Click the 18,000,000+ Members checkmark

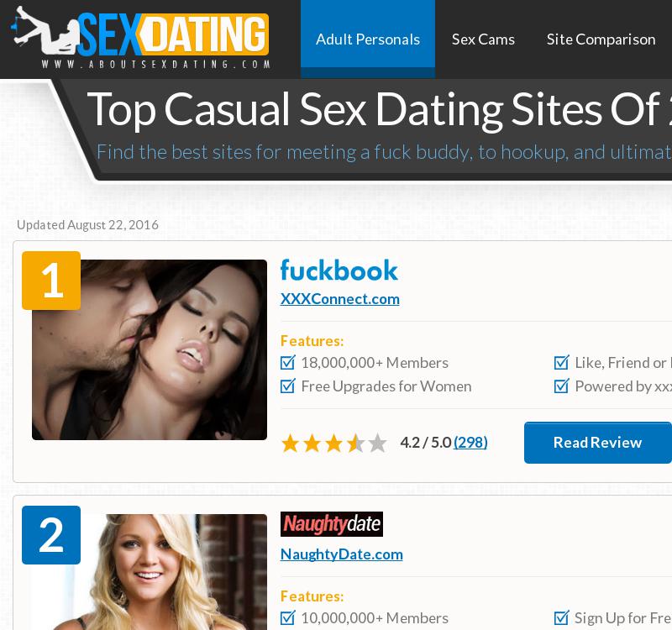(287, 363)
